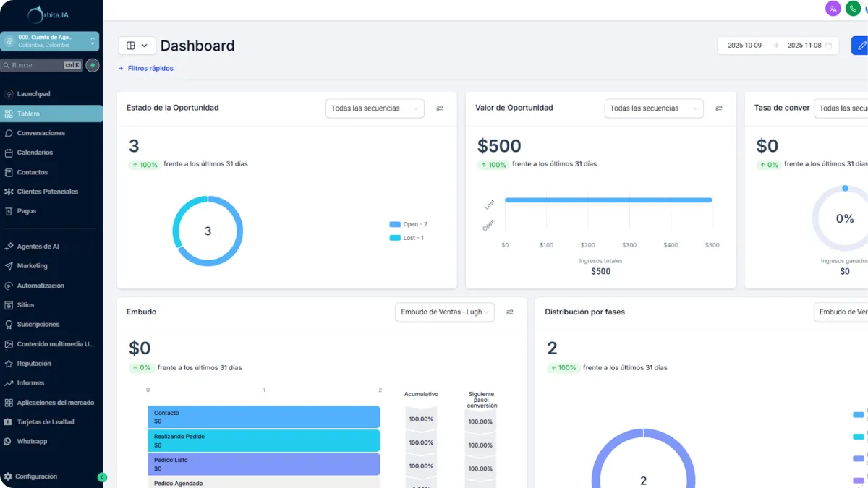This screenshot has width=868, height=488.
Task: Expand the Todas las secuencias dropdown in Estado card
Action: (x=375, y=108)
